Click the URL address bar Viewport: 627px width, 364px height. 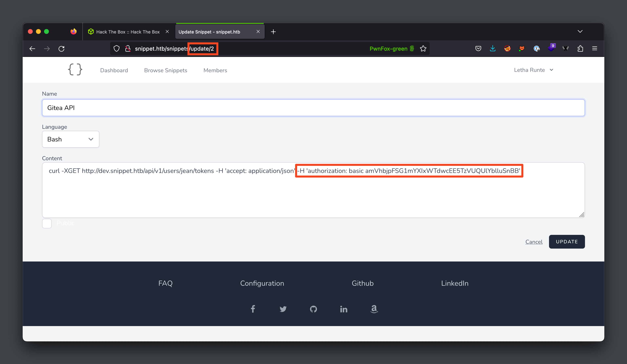coord(270,49)
